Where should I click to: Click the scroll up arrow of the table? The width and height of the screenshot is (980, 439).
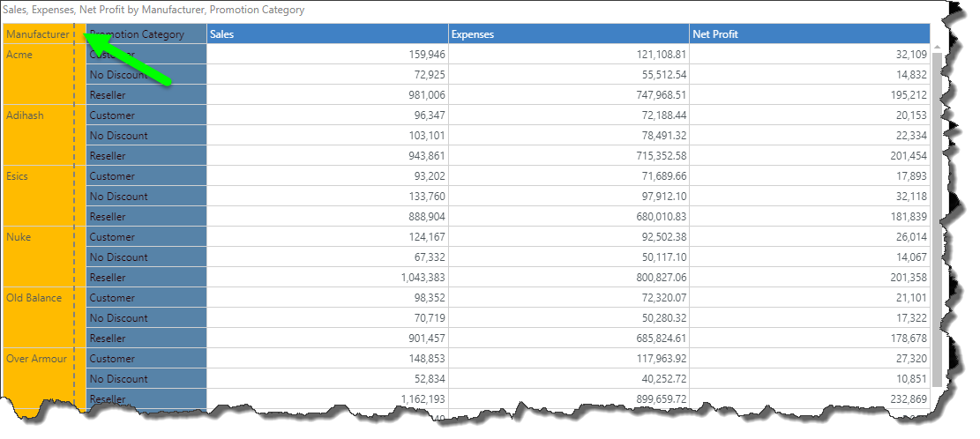936,48
